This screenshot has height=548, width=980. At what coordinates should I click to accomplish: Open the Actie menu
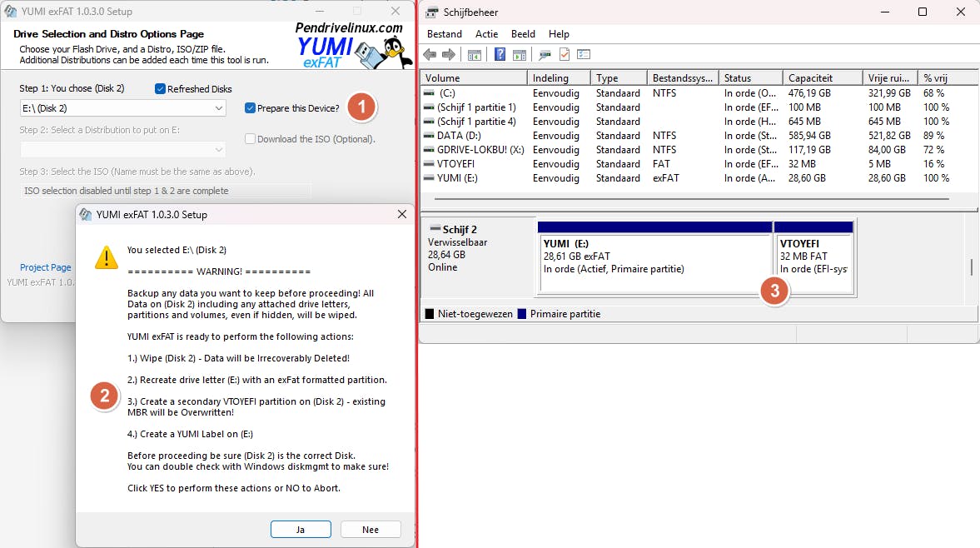pyautogui.click(x=486, y=34)
